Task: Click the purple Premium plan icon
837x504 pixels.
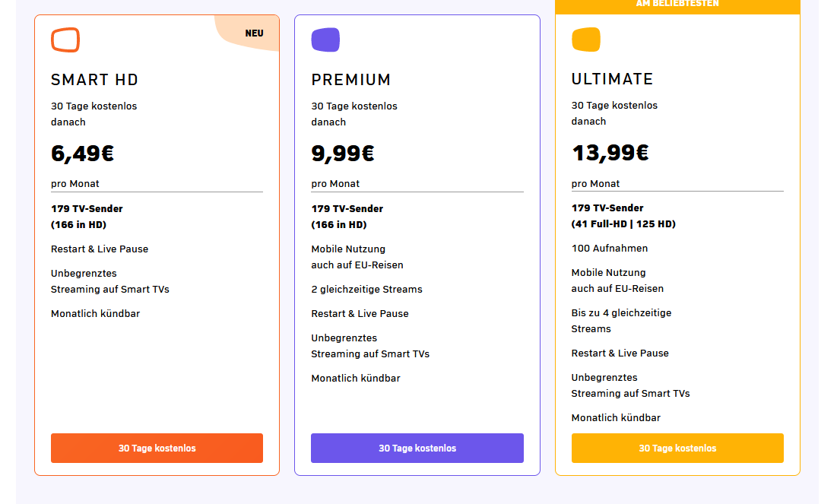Action: (325, 40)
